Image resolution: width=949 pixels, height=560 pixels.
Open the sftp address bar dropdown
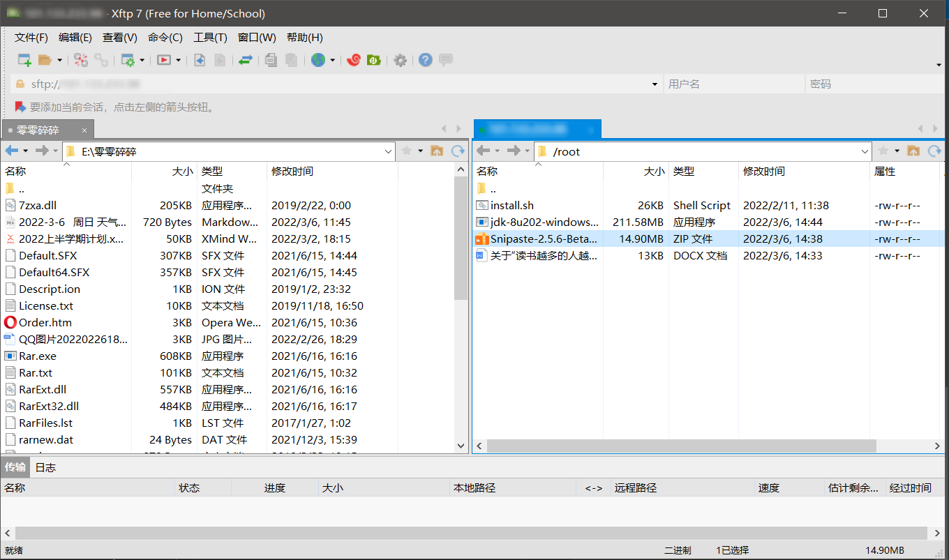[654, 84]
